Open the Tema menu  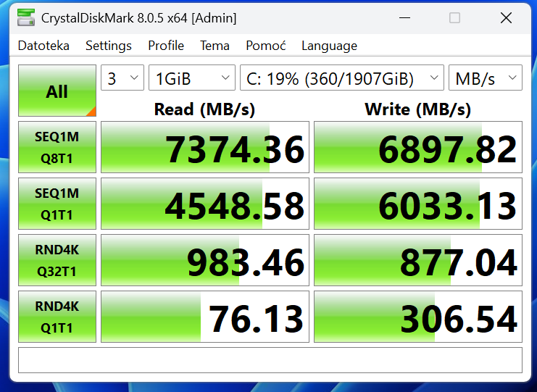tap(215, 46)
